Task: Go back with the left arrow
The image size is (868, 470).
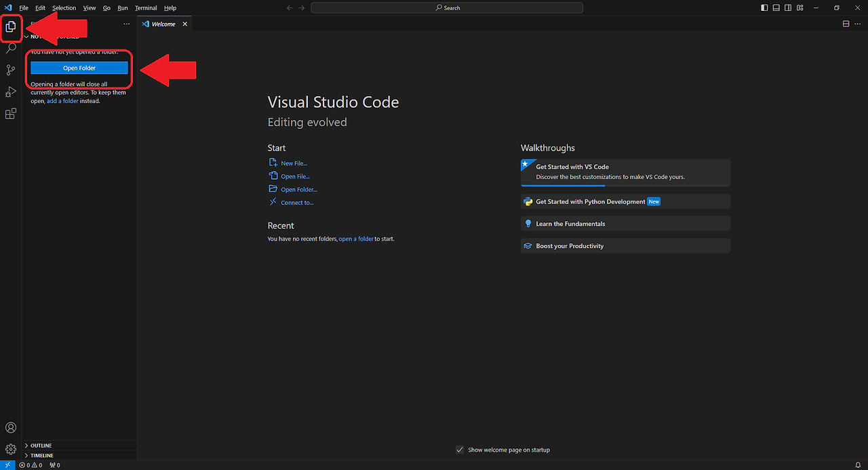Action: click(290, 7)
